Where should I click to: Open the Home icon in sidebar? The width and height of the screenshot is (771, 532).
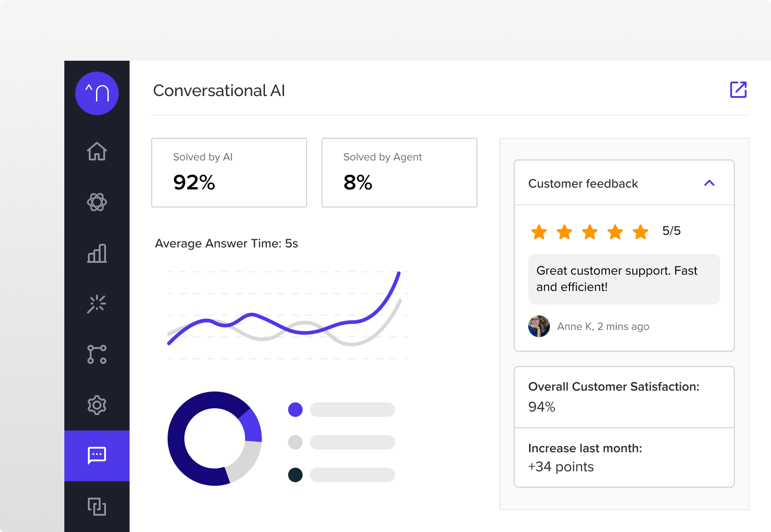click(97, 151)
